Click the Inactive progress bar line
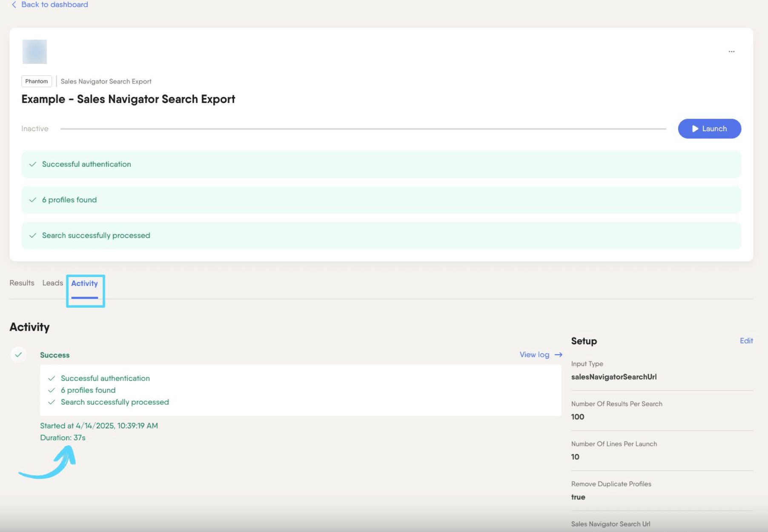The height and width of the screenshot is (532, 768). (x=363, y=129)
